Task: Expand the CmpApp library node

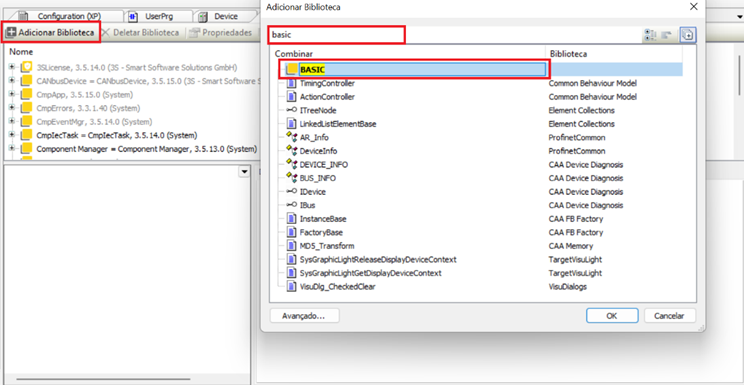Action: click(11, 94)
